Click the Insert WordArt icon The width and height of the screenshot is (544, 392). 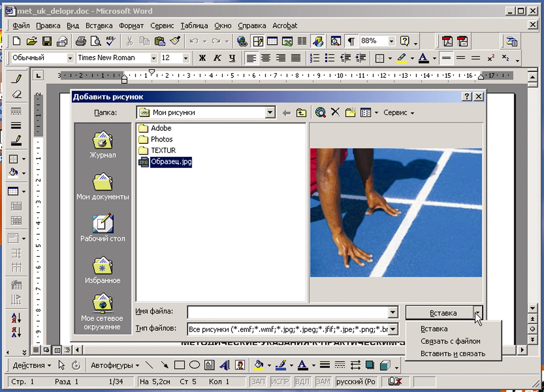225,365
